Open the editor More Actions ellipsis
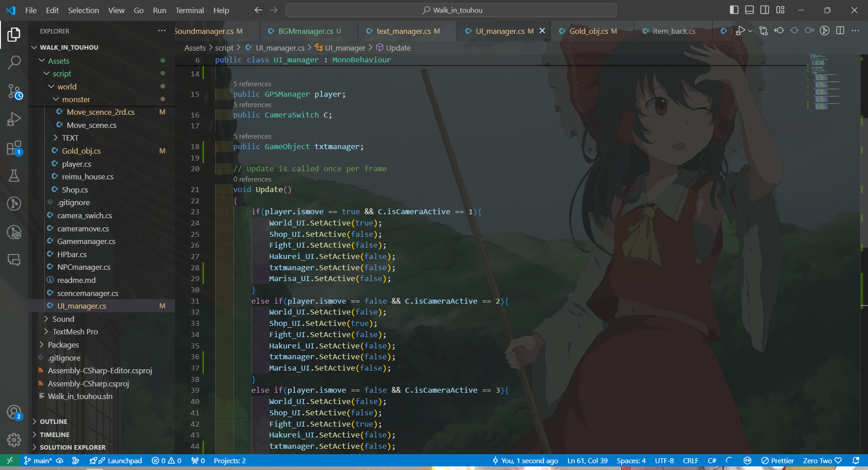 [855, 31]
